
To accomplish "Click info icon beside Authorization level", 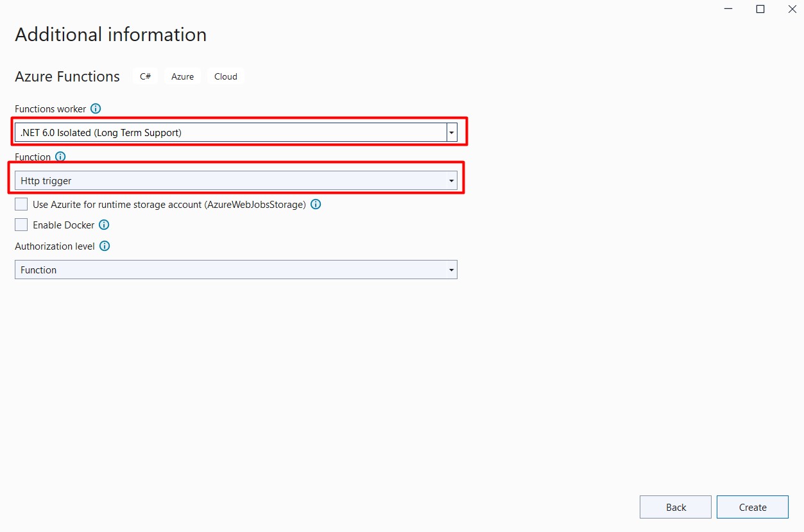I will [105, 246].
